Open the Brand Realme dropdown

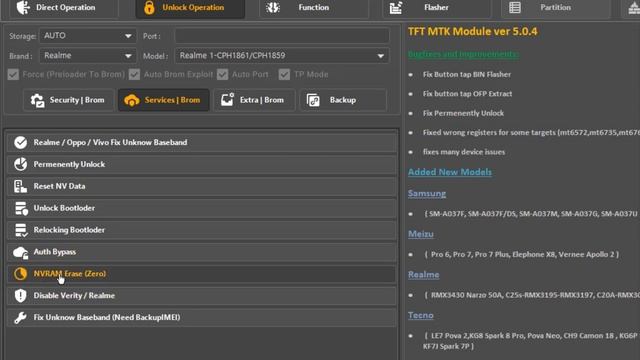pyautogui.click(x=88, y=56)
